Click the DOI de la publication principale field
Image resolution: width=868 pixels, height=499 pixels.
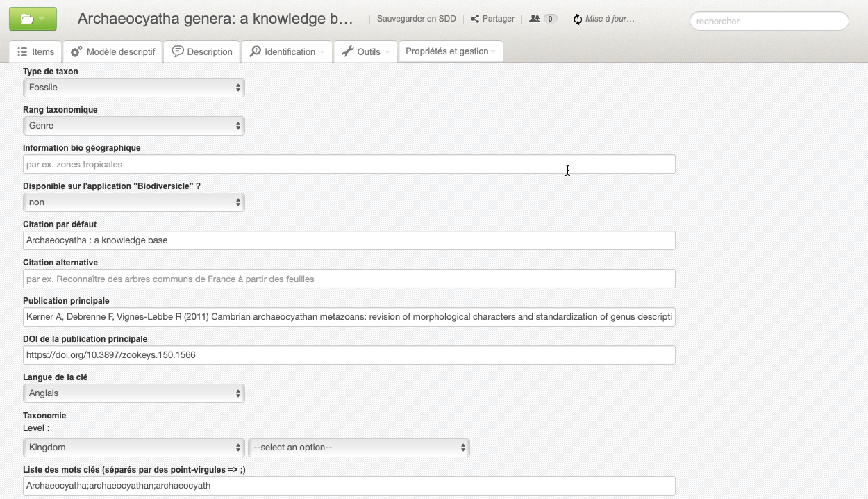pos(349,355)
